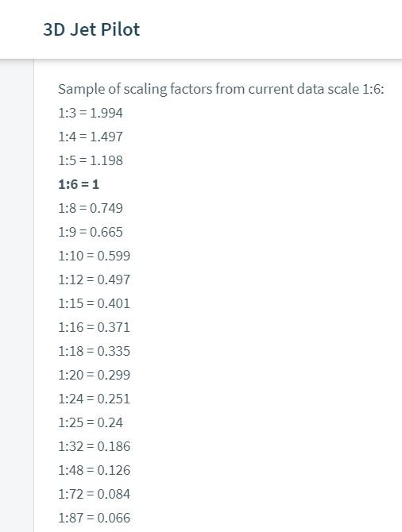
Task: Click the 1:12 = 0.497 entry
Action: click(94, 279)
